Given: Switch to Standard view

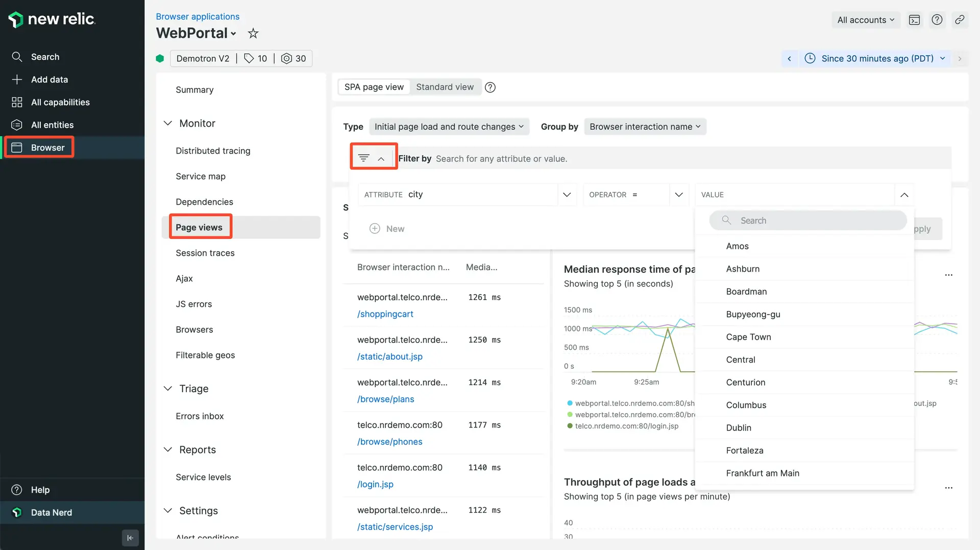Looking at the screenshot, I should tap(445, 87).
